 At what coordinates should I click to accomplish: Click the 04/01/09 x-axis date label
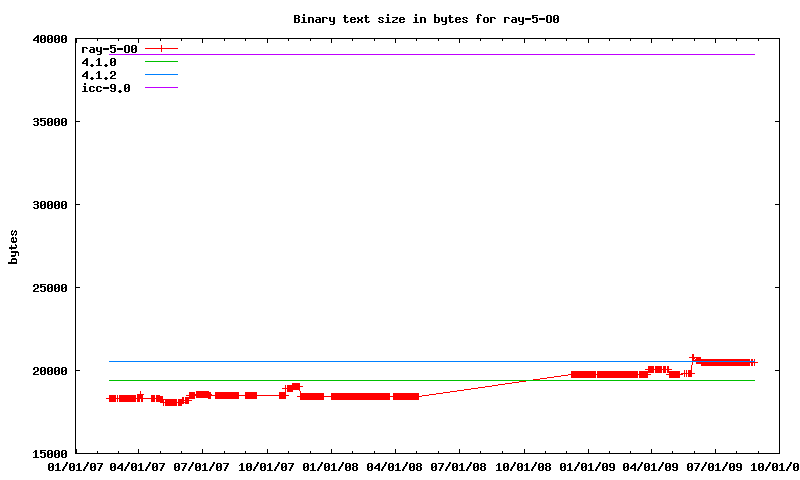point(652,466)
